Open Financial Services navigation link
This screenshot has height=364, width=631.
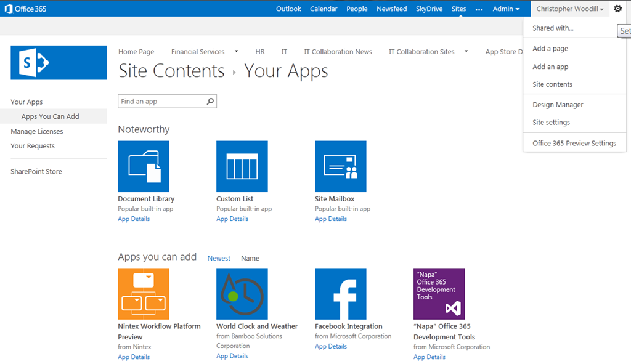coord(198,52)
